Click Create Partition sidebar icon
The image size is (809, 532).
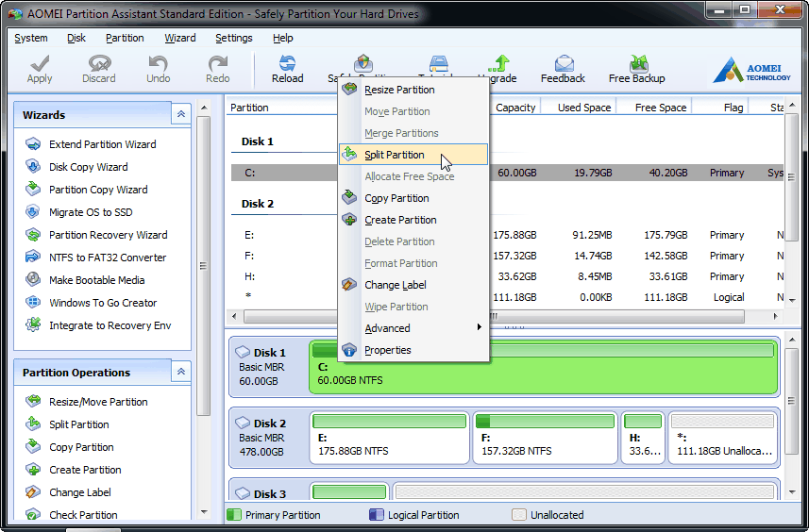33,469
